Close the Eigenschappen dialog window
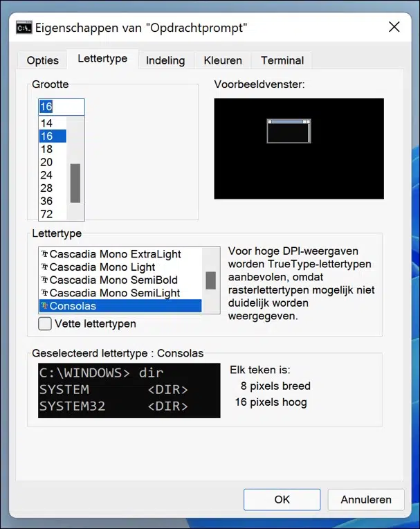Screen dimensions: 420x529 (x=394, y=27)
